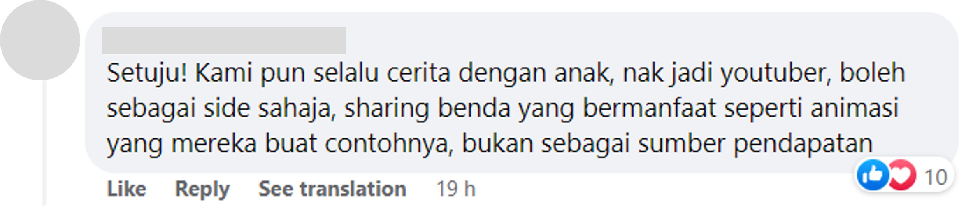
Task: Open the commenter's blurred name link
Action: [223, 40]
